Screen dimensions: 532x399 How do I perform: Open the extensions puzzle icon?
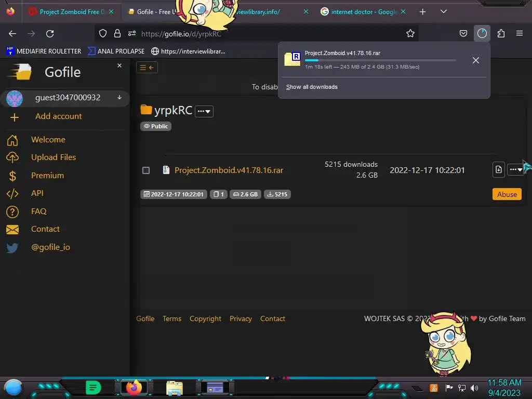[501, 33]
